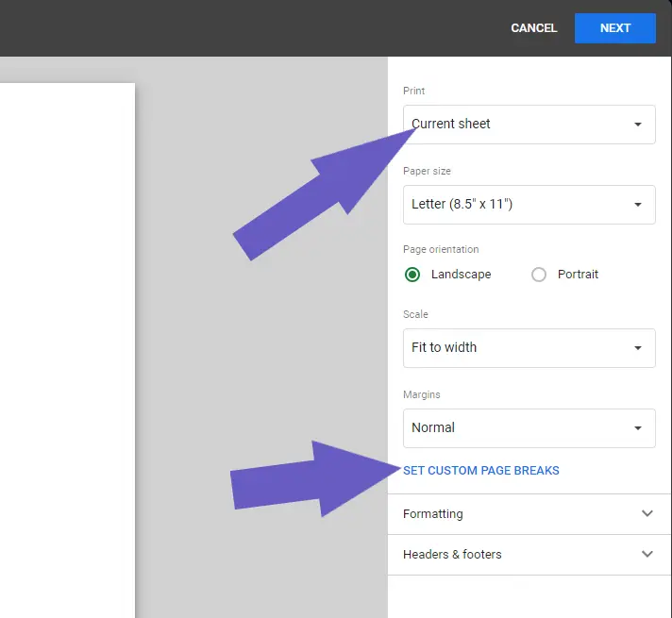672x618 pixels.
Task: Select the Portrait orientation radio button
Action: pyautogui.click(x=539, y=275)
